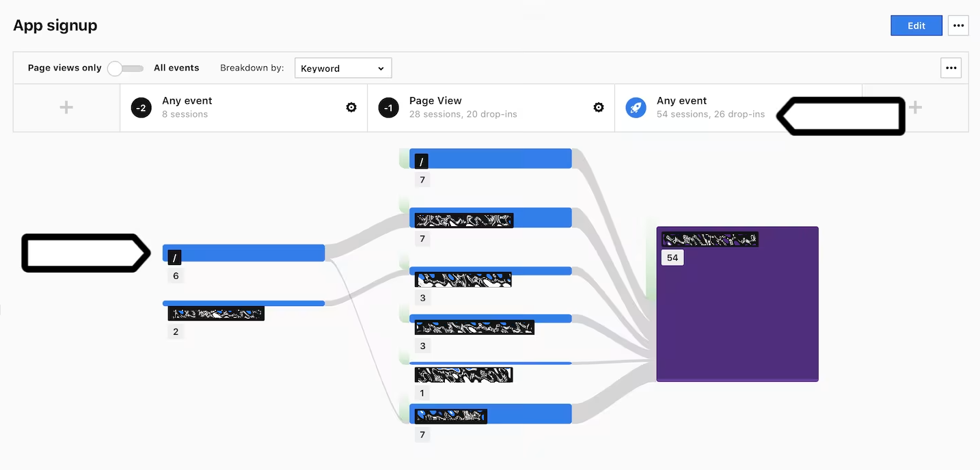This screenshot has height=470, width=980.
Task: Open the more options menu beside Edit
Action: point(958,26)
